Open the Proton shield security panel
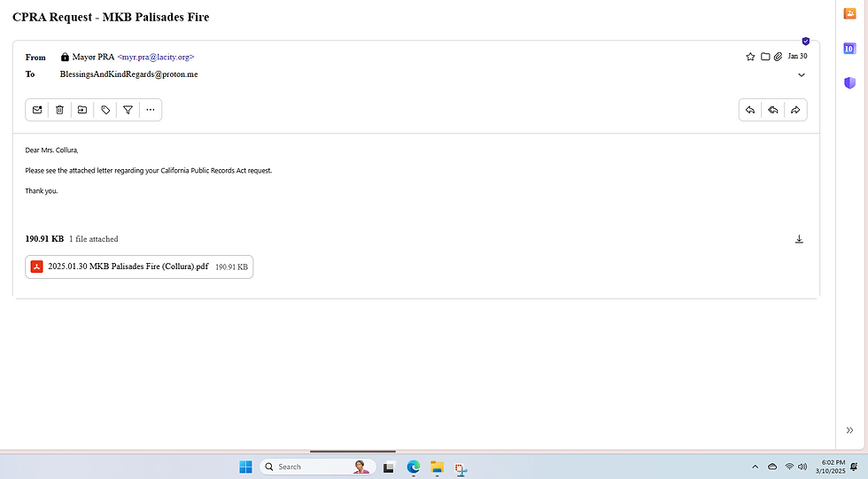Image resolution: width=868 pixels, height=479 pixels. [849, 83]
